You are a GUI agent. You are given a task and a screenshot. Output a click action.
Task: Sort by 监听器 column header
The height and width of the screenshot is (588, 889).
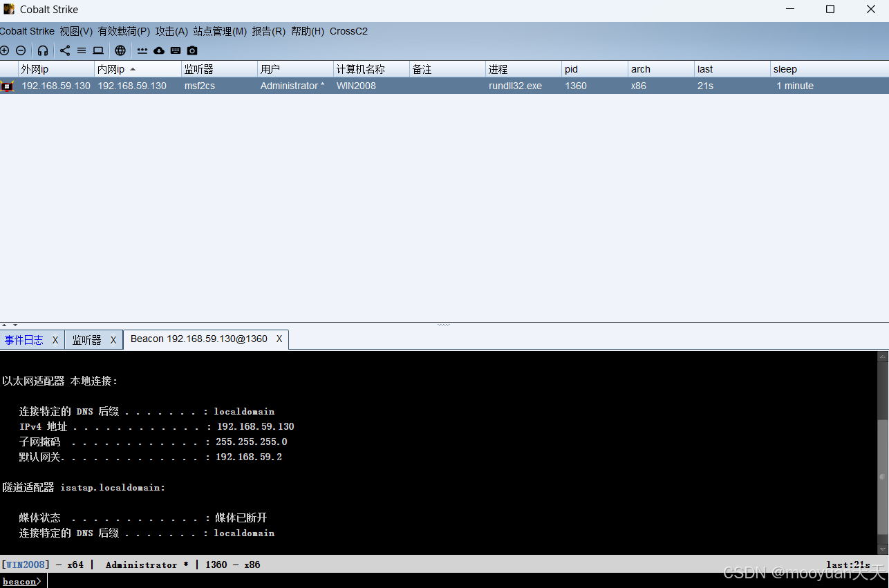[x=219, y=69]
